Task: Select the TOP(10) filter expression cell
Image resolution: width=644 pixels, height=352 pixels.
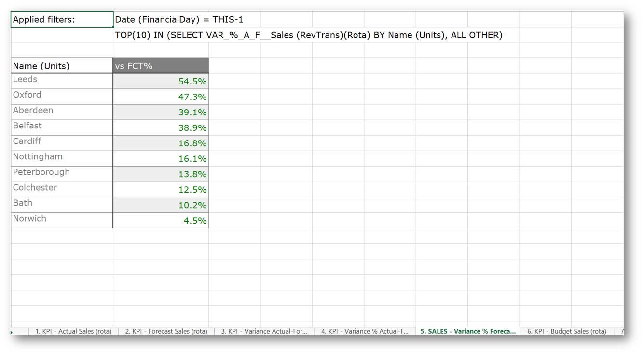Action: coord(308,35)
